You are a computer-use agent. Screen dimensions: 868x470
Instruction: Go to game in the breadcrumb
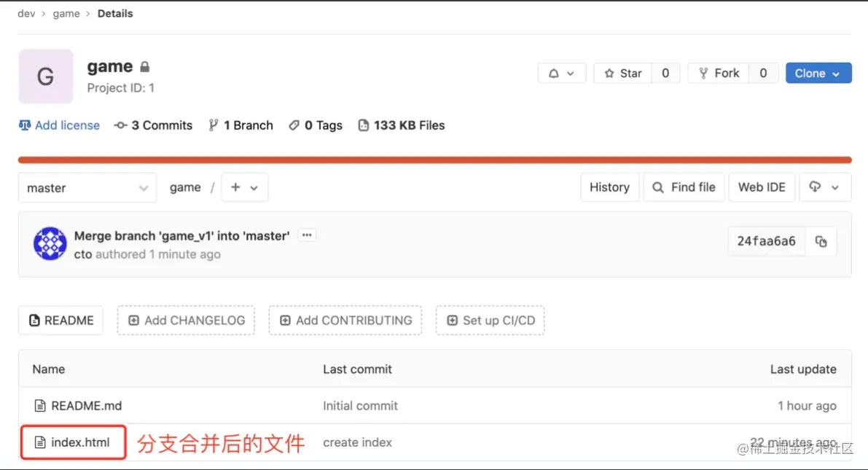(66, 13)
